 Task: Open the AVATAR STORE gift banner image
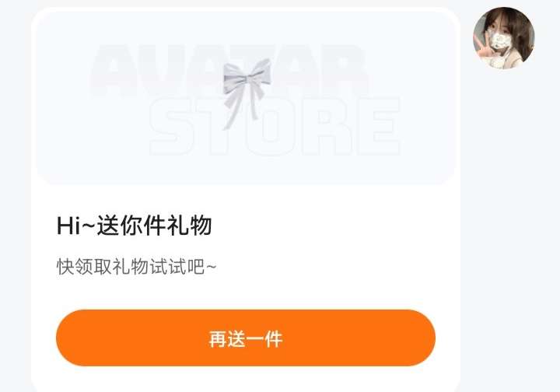point(246,98)
